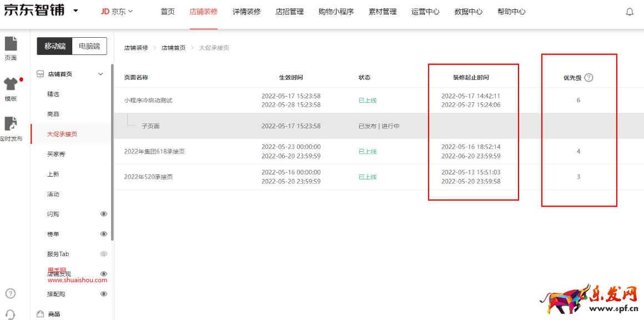
Task: Click the 店铺首页 shop icon
Action: (x=40, y=74)
